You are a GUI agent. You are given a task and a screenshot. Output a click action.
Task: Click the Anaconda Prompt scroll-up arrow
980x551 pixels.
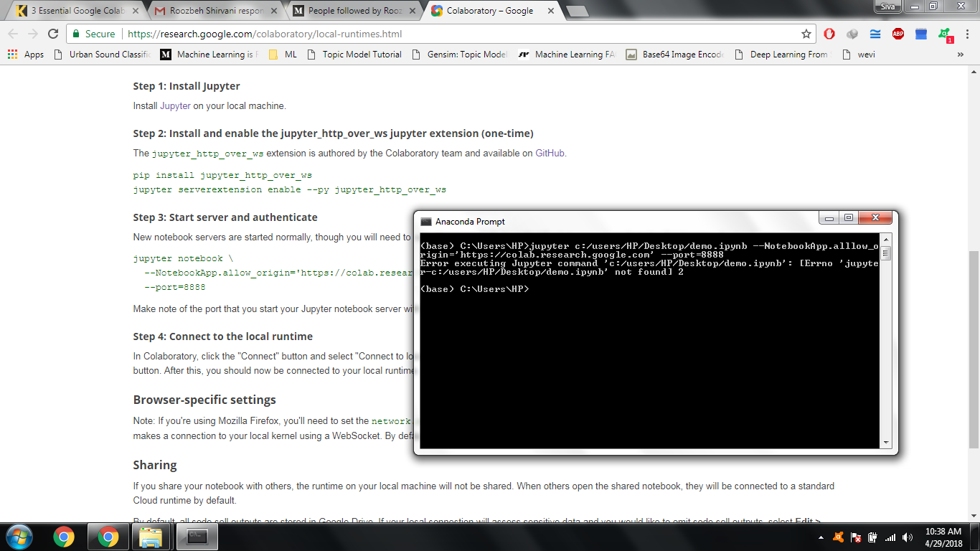pyautogui.click(x=885, y=239)
